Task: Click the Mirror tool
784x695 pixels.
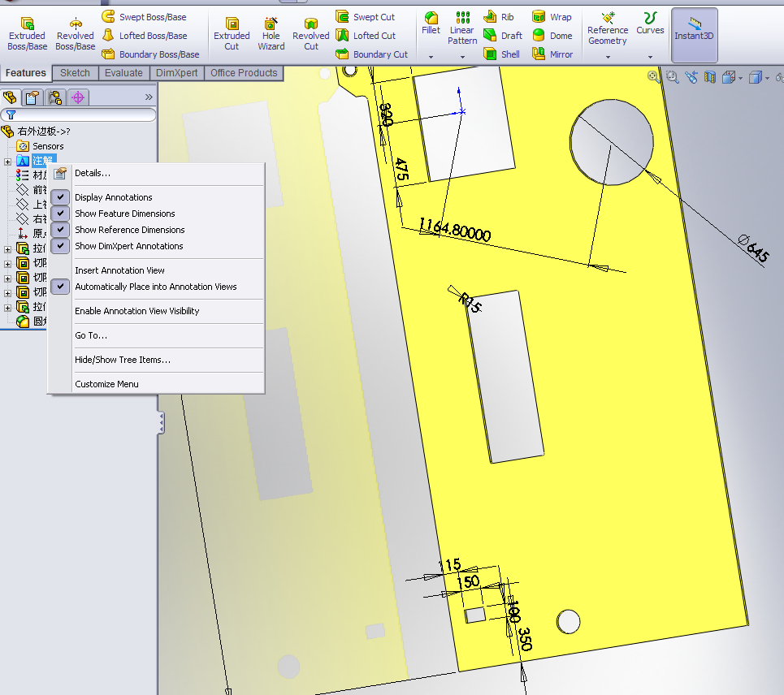Action: (552, 54)
